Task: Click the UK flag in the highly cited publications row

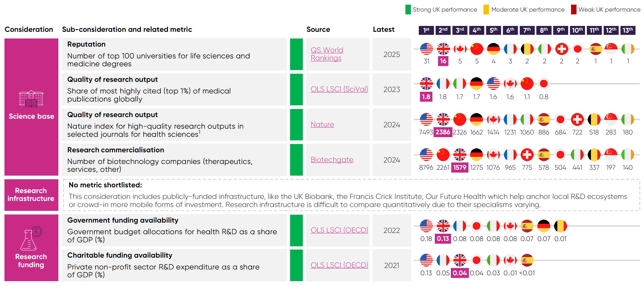Action: (x=426, y=84)
